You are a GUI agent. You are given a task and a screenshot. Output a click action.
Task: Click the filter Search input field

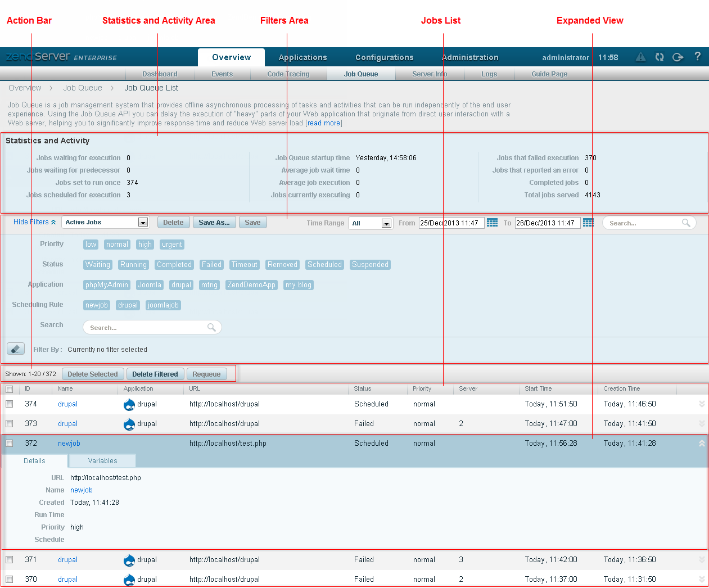(147, 328)
